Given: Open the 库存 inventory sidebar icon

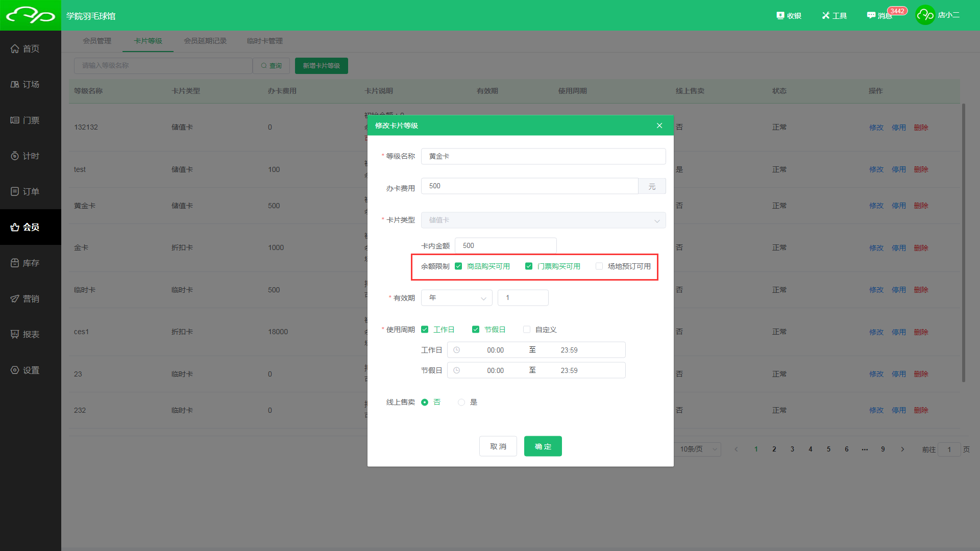Looking at the screenshot, I should point(15,263).
